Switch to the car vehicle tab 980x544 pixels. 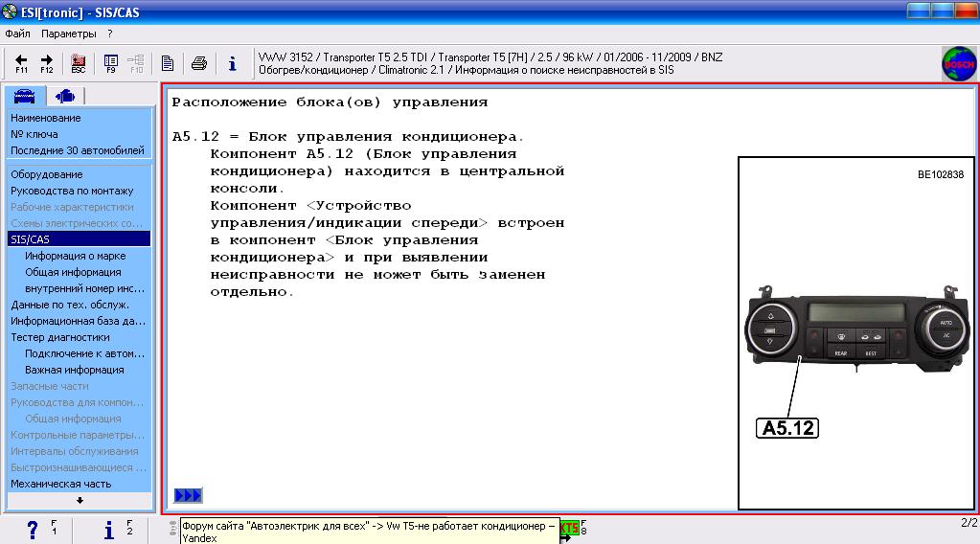click(24, 96)
